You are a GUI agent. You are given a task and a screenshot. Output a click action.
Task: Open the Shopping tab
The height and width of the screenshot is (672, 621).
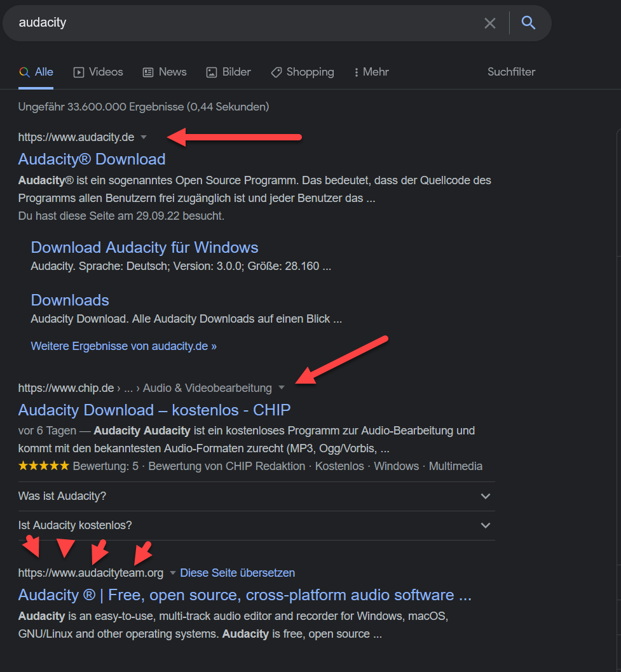point(303,72)
